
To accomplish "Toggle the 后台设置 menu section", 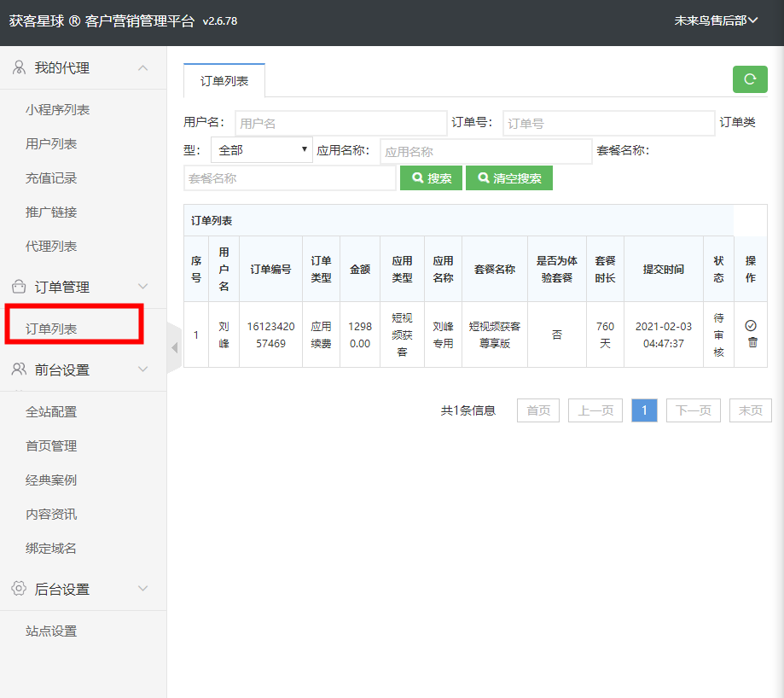I will 142,589.
